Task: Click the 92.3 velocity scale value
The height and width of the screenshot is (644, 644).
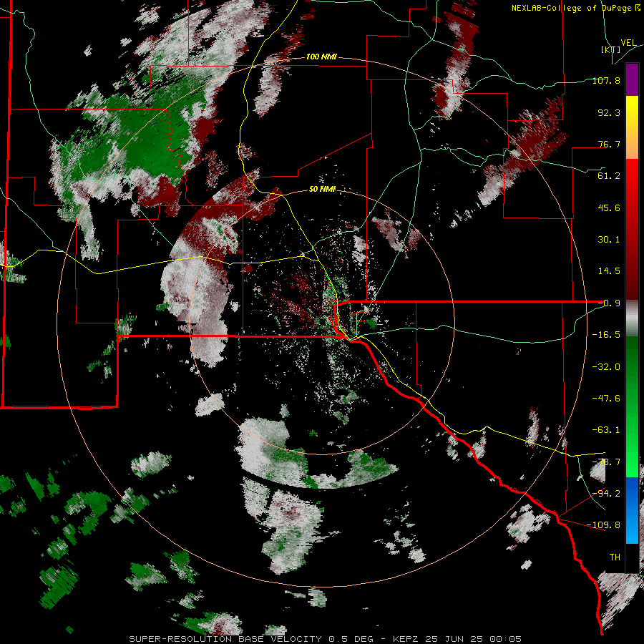Action: [x=609, y=112]
